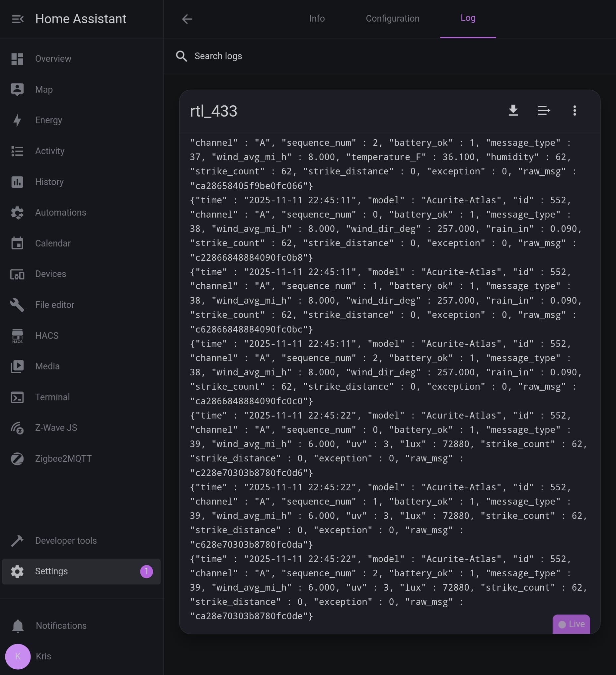Click into the Search logs field
The image size is (616, 675).
301,56
